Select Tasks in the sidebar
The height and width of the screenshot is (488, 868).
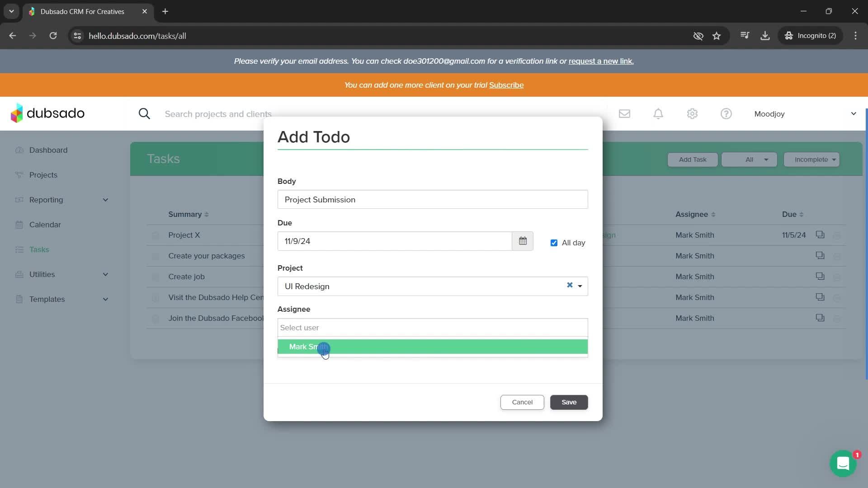39,249
